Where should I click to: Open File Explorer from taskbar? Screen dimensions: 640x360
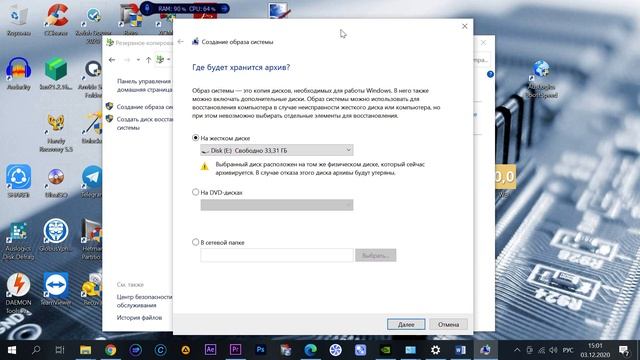pyautogui.click(x=85, y=350)
